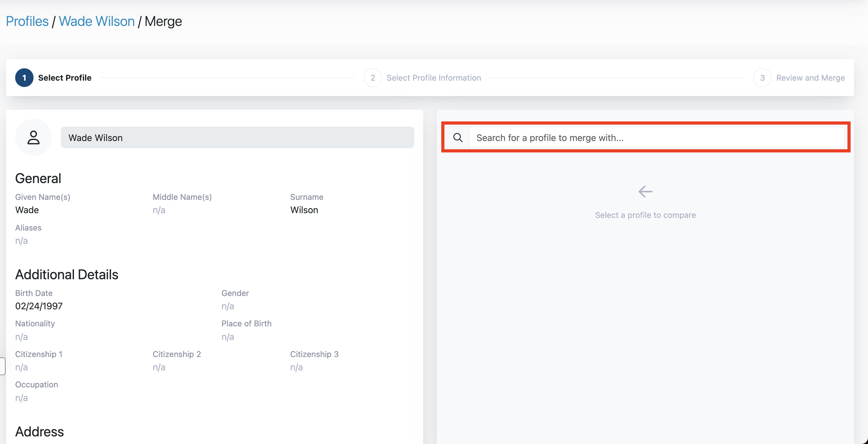The width and height of the screenshot is (868, 444).
Task: Click the magnifying glass search icon
Action: [458, 138]
